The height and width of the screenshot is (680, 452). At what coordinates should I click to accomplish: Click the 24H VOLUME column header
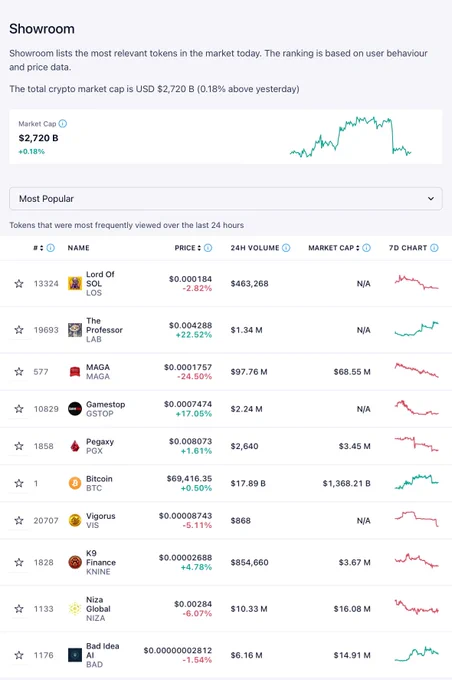pos(255,248)
